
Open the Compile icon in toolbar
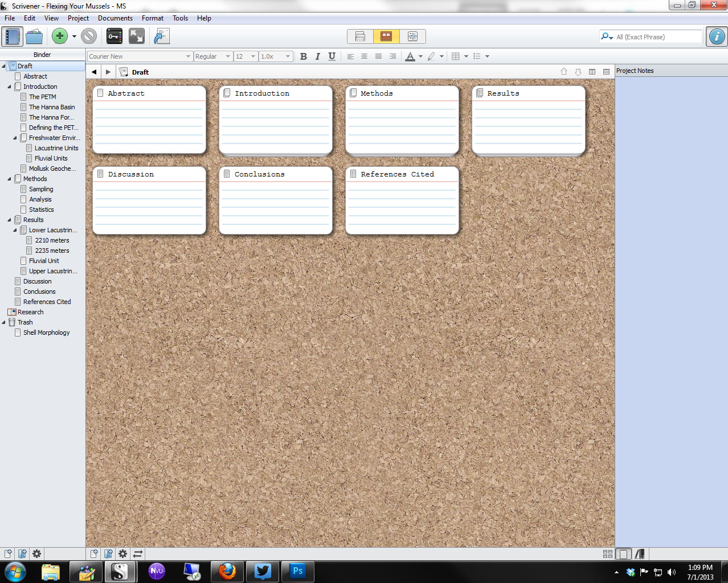[162, 36]
